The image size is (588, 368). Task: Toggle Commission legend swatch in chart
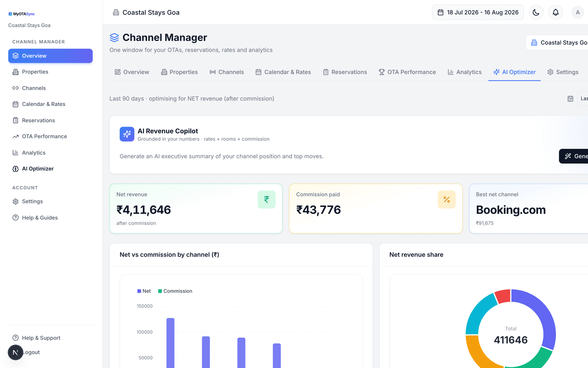click(160, 291)
